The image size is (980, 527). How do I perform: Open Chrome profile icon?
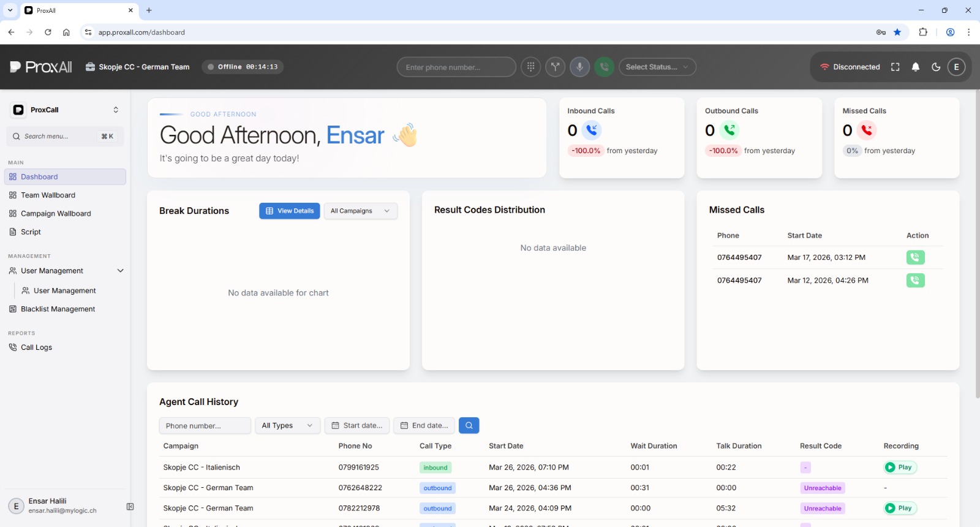[950, 32]
